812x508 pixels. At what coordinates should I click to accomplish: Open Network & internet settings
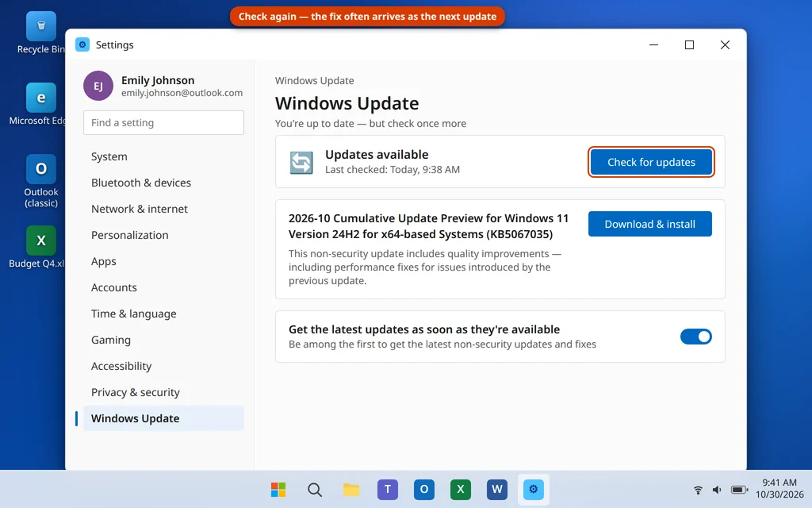pos(163,209)
